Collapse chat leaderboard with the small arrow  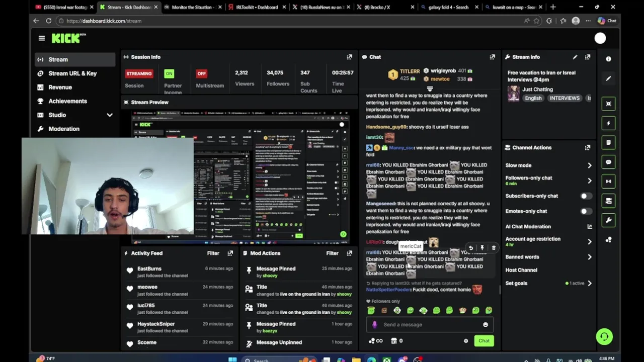[430, 88]
